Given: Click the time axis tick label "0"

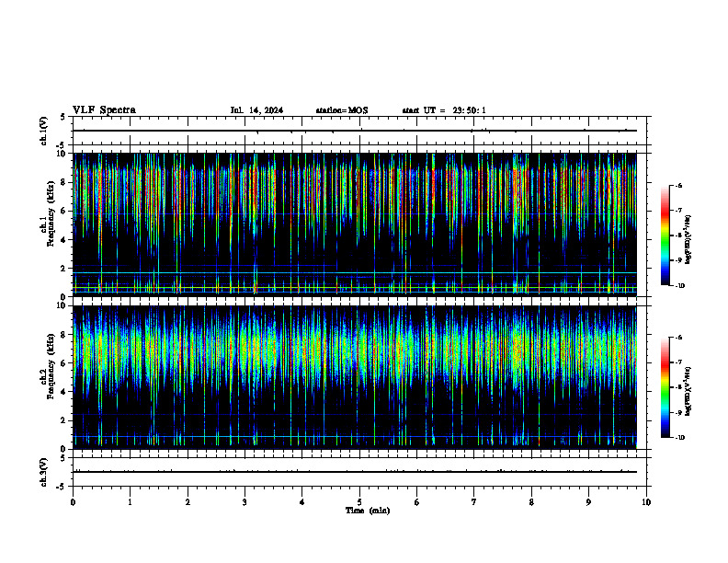Looking at the screenshot, I should click(x=73, y=502).
